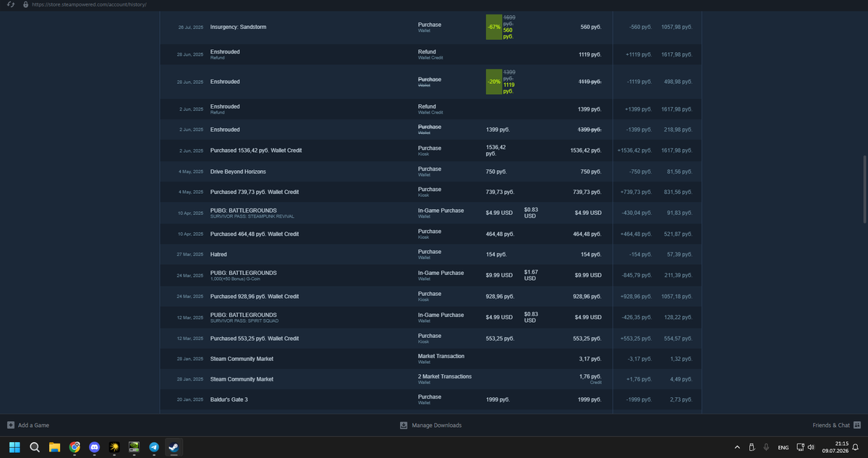Switch to Discord in the taskbar

94,447
